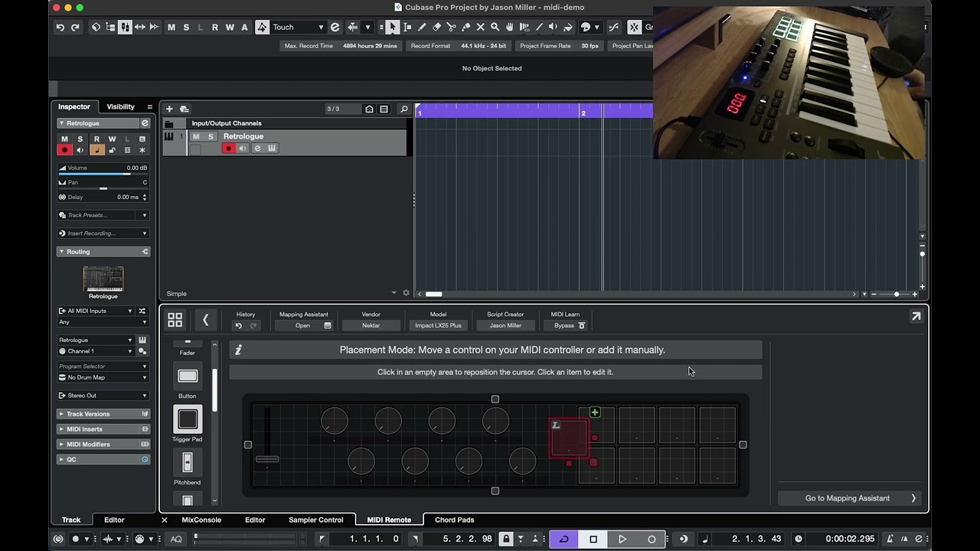
Task: Select the Object Selection arrow tool
Action: click(392, 27)
